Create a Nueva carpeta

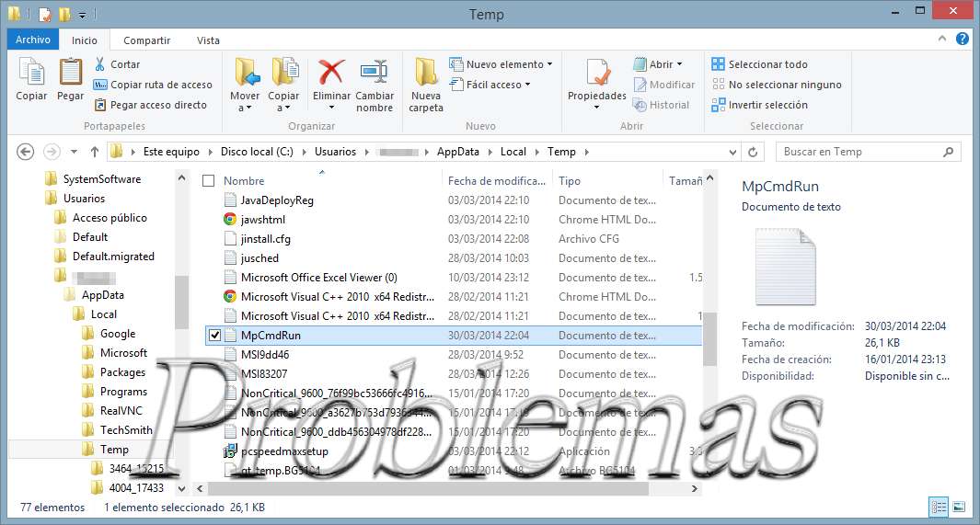pos(426,85)
